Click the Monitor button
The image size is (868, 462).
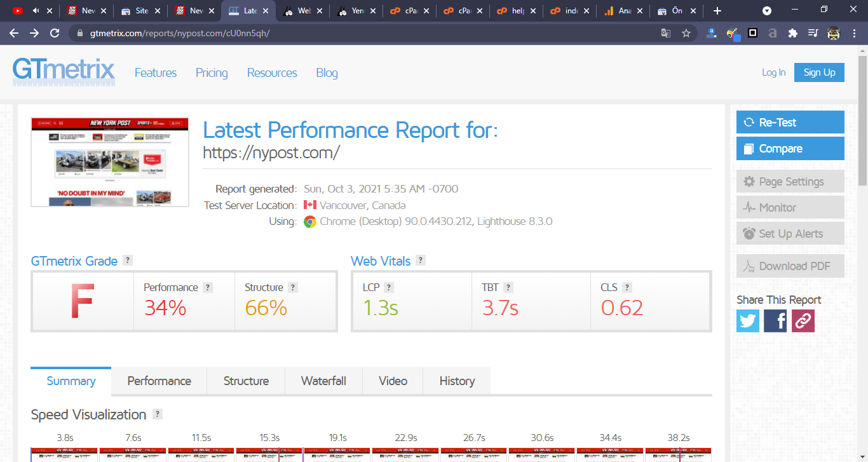(790, 207)
